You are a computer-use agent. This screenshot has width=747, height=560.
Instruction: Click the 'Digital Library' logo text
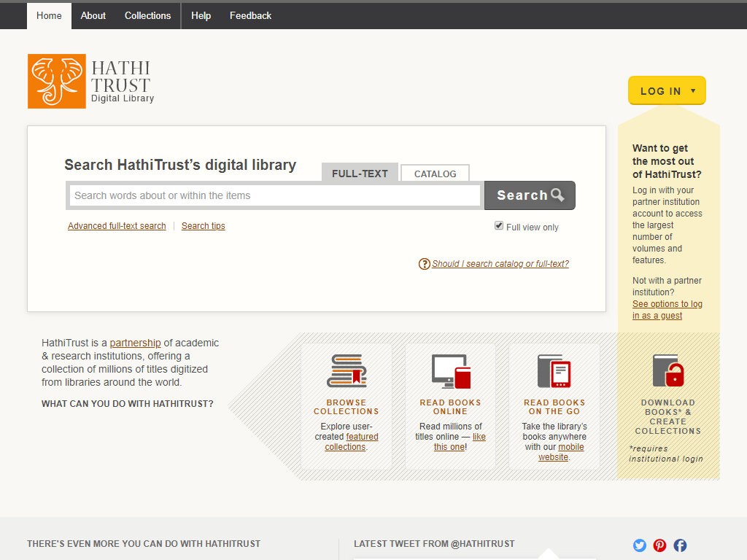[x=123, y=98]
